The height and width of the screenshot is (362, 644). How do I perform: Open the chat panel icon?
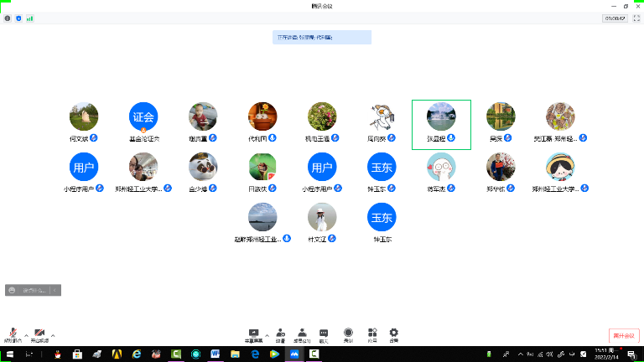324,334
